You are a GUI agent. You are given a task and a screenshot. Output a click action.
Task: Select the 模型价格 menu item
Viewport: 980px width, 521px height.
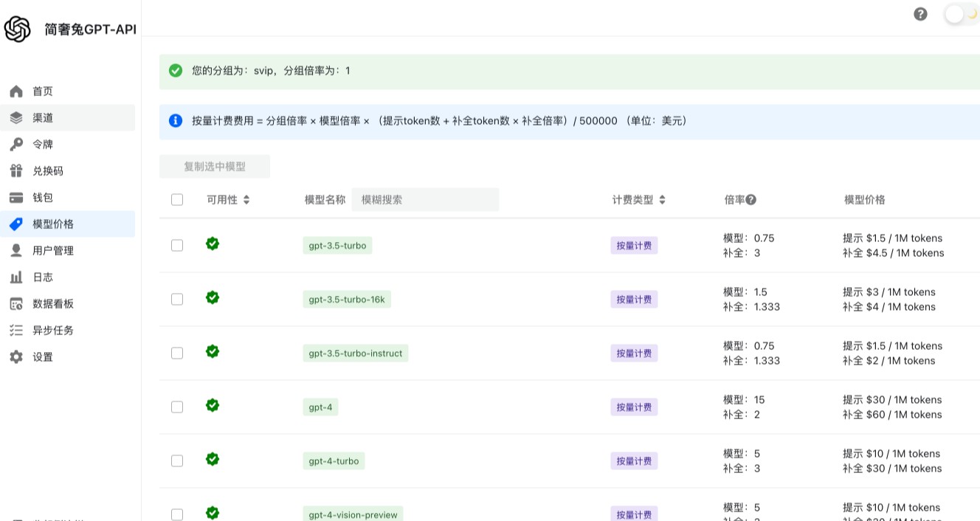(x=68, y=224)
